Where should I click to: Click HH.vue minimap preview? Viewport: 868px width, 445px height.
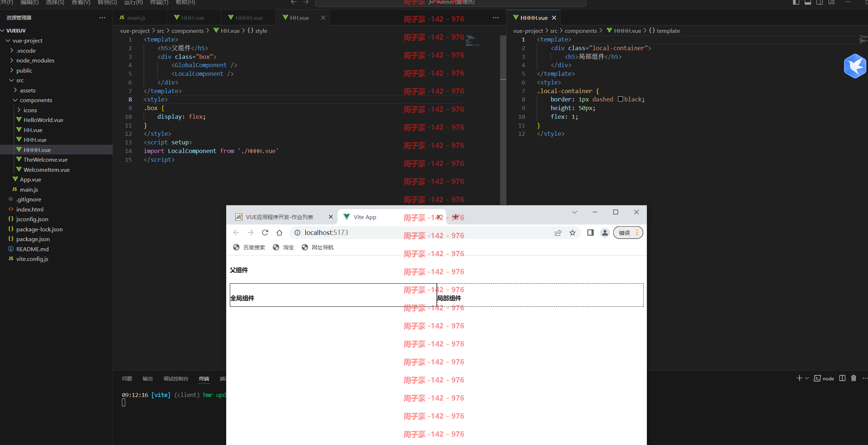tap(473, 40)
